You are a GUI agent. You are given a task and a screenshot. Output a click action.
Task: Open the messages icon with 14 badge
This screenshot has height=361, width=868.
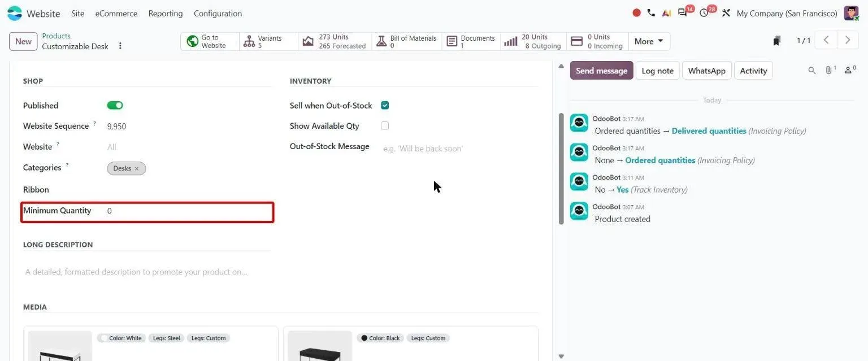pos(683,13)
